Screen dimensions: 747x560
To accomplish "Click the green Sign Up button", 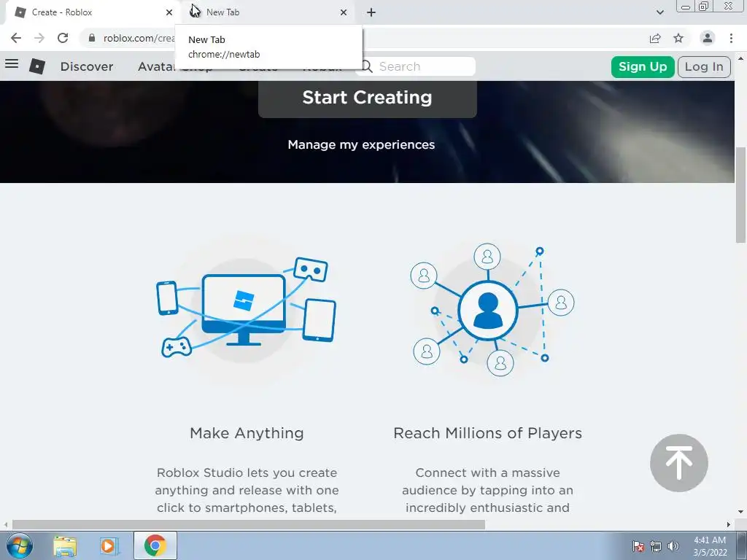I will [643, 66].
